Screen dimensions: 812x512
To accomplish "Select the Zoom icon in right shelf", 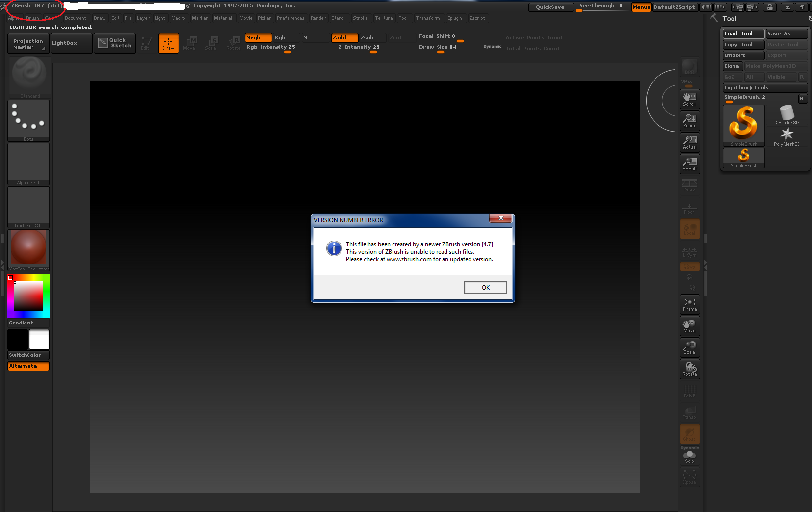I will tap(689, 120).
